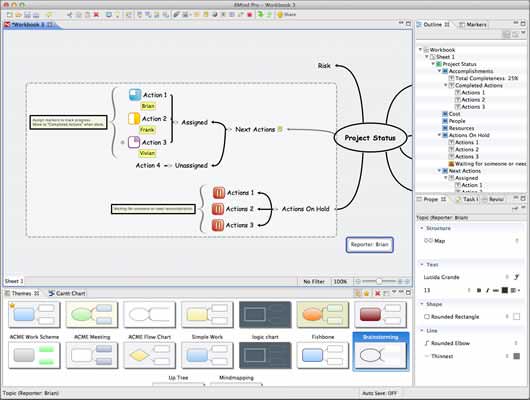This screenshot has width=530, height=400.
Task: Click the star icon in Themes toolbar
Action: click(366, 293)
